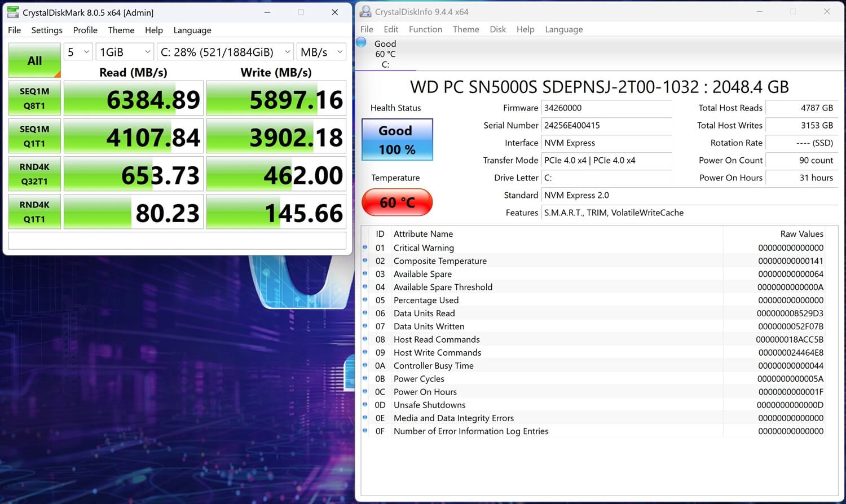Click the status dot for Controller Busy Time

pyautogui.click(x=365, y=365)
